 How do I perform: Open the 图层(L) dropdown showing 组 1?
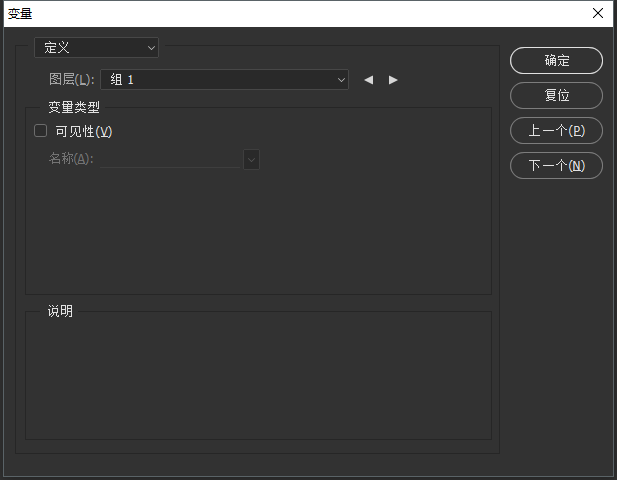coord(224,80)
